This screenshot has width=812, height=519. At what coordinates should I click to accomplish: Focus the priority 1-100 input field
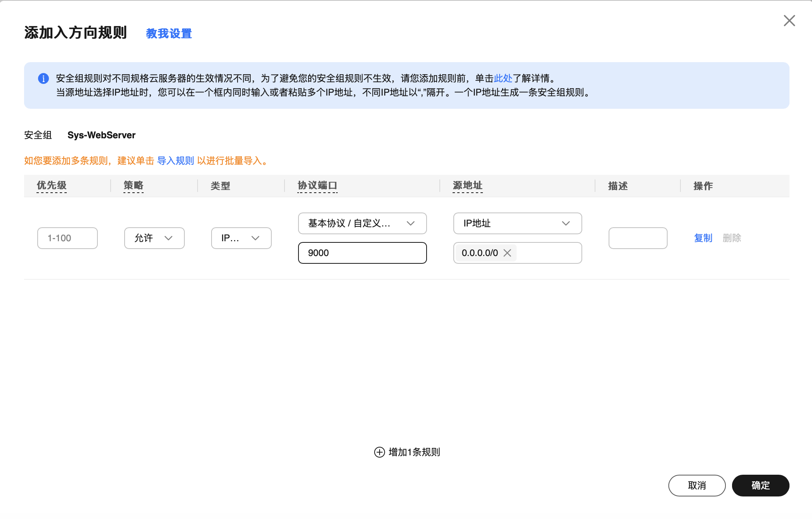point(68,238)
